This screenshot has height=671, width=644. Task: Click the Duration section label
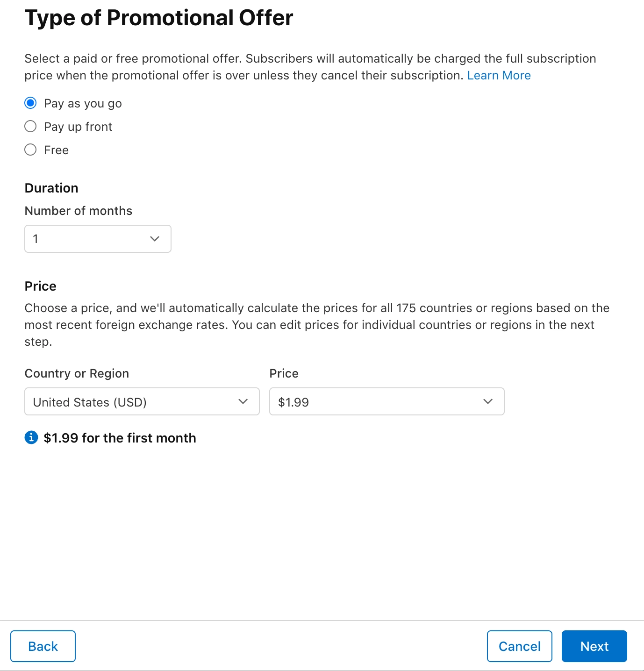coord(51,188)
